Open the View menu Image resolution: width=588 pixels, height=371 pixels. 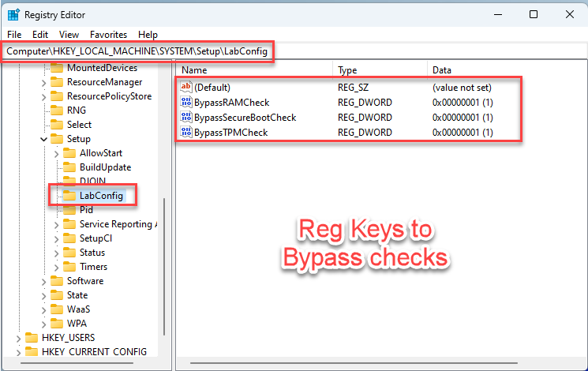point(69,35)
